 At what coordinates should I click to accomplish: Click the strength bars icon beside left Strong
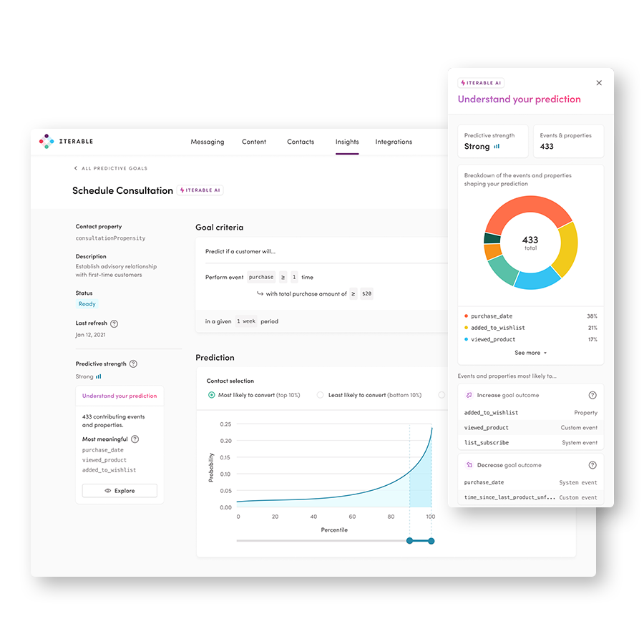pos(98,376)
